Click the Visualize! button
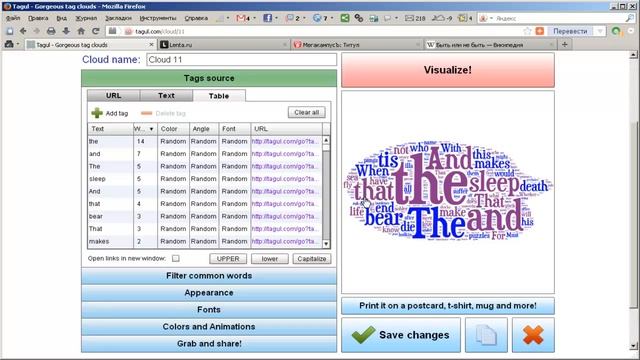The image size is (640, 360). [448, 70]
